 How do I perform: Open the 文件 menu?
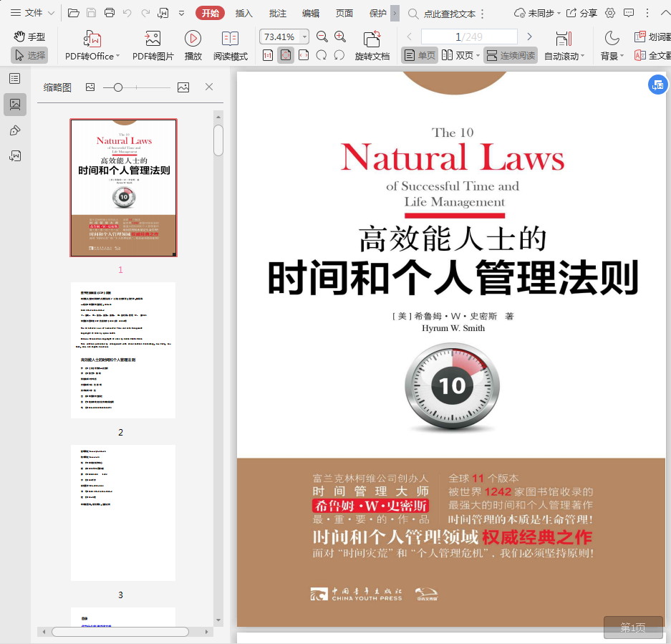[x=32, y=13]
